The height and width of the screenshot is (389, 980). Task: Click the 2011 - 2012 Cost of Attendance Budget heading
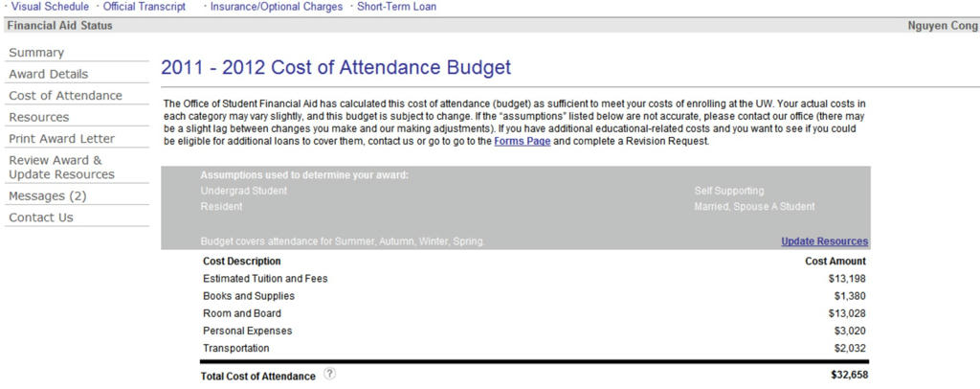coord(336,68)
